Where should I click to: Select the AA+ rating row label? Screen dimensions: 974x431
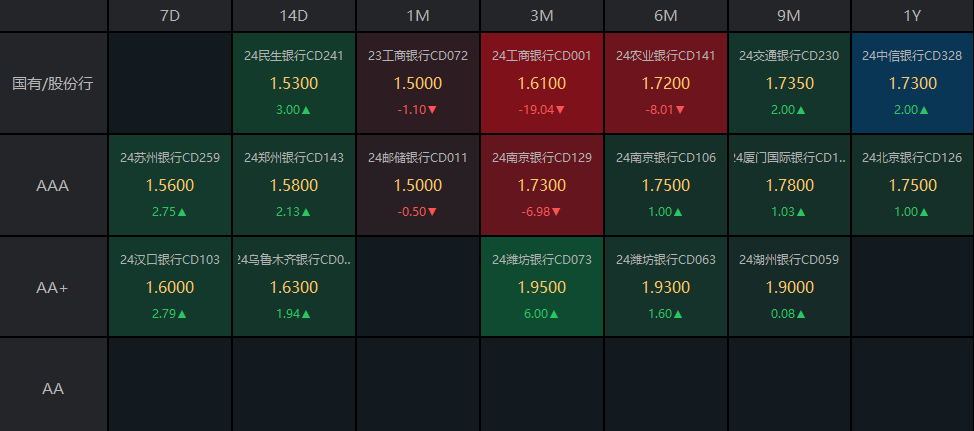pyautogui.click(x=53, y=287)
